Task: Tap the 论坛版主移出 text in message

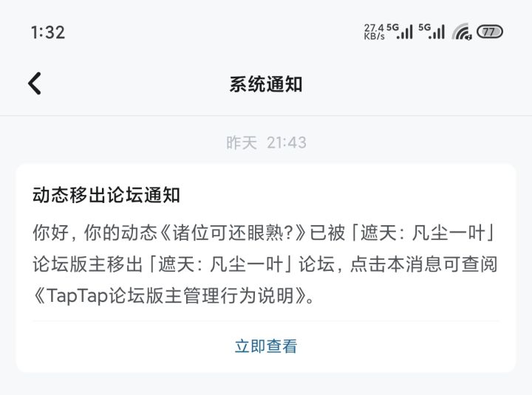Action: point(88,264)
